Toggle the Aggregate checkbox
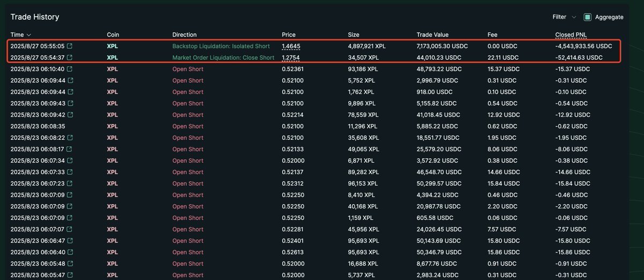644x280 pixels. [x=588, y=17]
